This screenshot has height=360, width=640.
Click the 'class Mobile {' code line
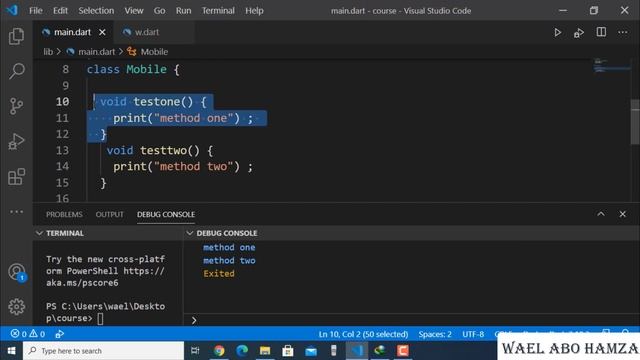click(133, 69)
